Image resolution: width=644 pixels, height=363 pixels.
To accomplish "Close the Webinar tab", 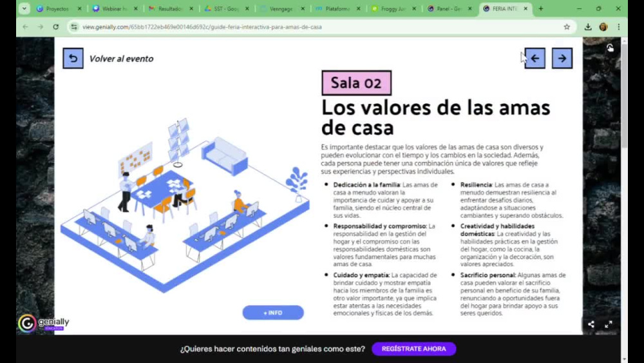I will tap(135, 8).
